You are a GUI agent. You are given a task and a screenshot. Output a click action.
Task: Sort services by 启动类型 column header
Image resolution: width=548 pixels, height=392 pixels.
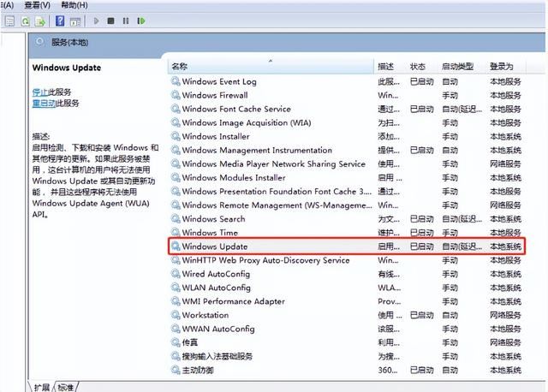457,67
